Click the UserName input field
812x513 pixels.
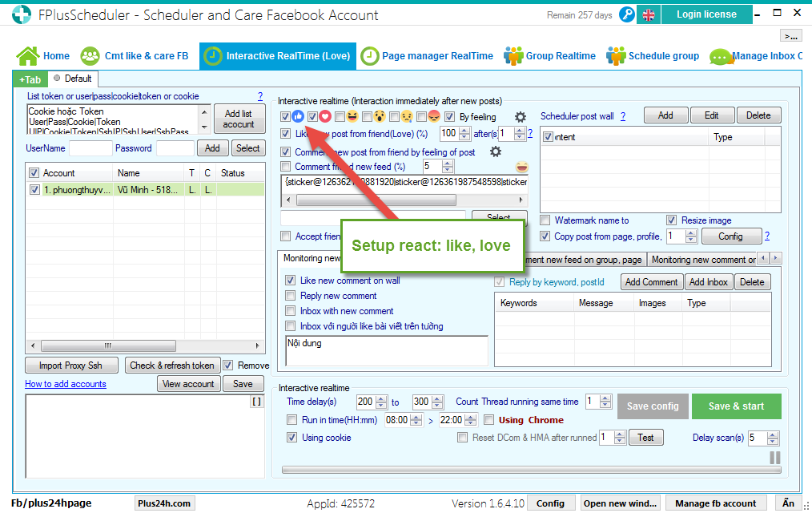(x=90, y=148)
